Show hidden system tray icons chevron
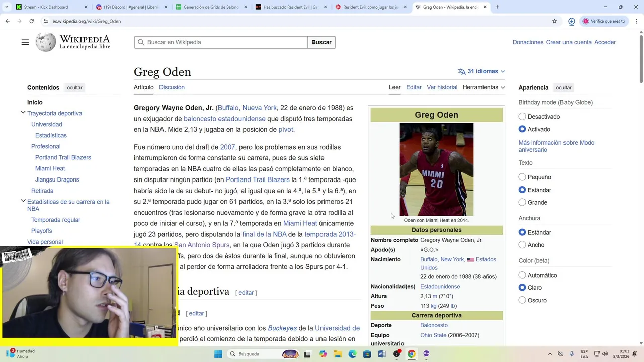The height and width of the screenshot is (362, 644). pyautogui.click(x=549, y=354)
